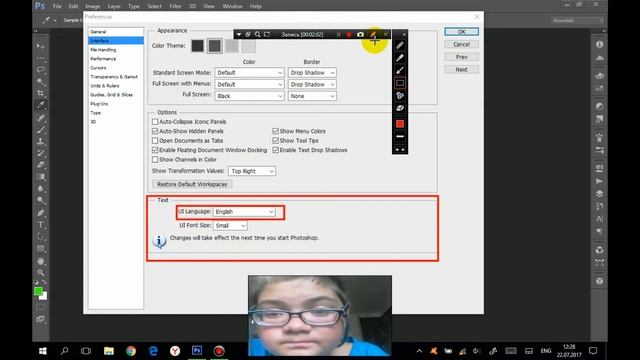Viewport: 640px width, 360px height.
Task: Choose the lightest Color Theme swatch
Action: coord(249,46)
